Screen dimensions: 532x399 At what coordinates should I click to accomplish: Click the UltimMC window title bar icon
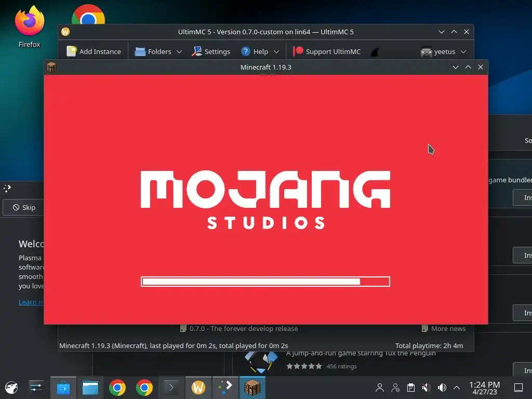pyautogui.click(x=65, y=32)
